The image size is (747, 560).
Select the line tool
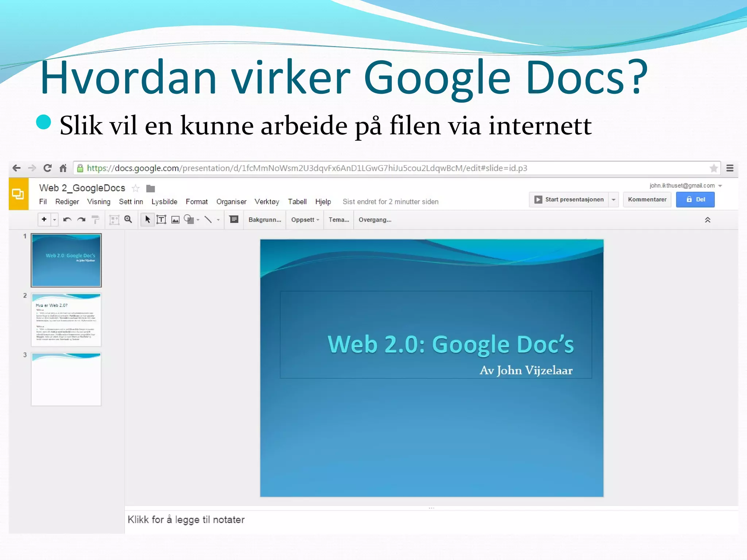coord(208,219)
